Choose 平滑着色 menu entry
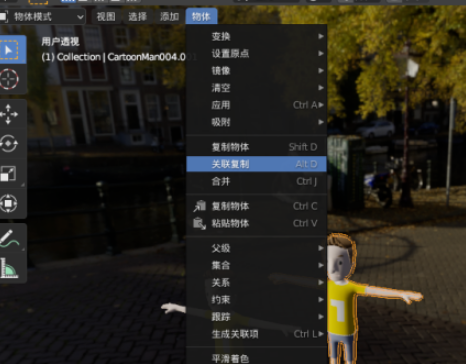The image size is (466, 364). tap(256, 358)
